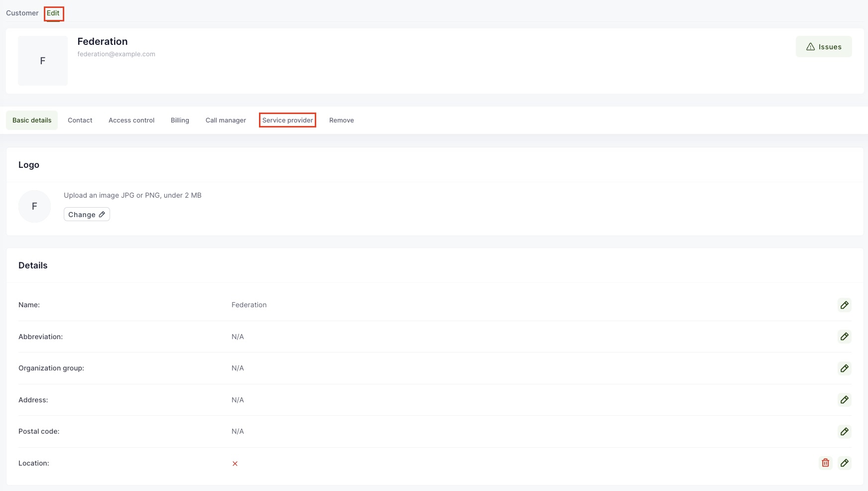Click the Address row edit pencil

tap(844, 400)
